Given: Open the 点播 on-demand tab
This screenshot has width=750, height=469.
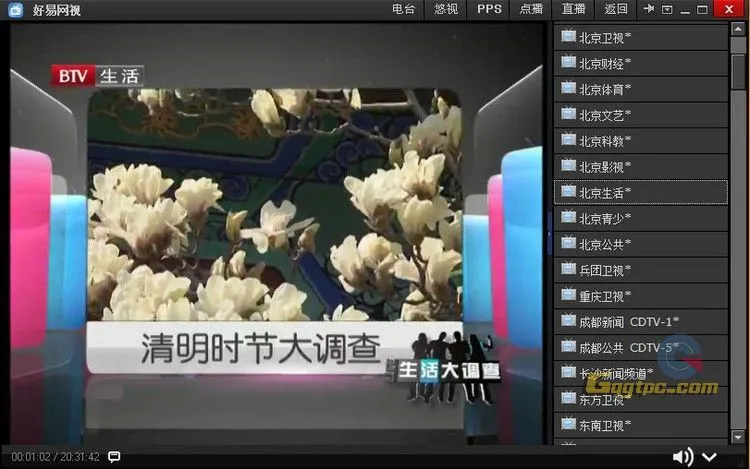Looking at the screenshot, I should 531,9.
